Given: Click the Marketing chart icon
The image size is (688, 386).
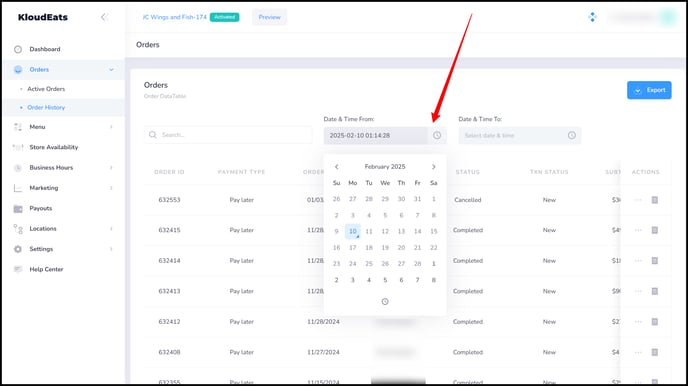Looking at the screenshot, I should click(x=18, y=188).
